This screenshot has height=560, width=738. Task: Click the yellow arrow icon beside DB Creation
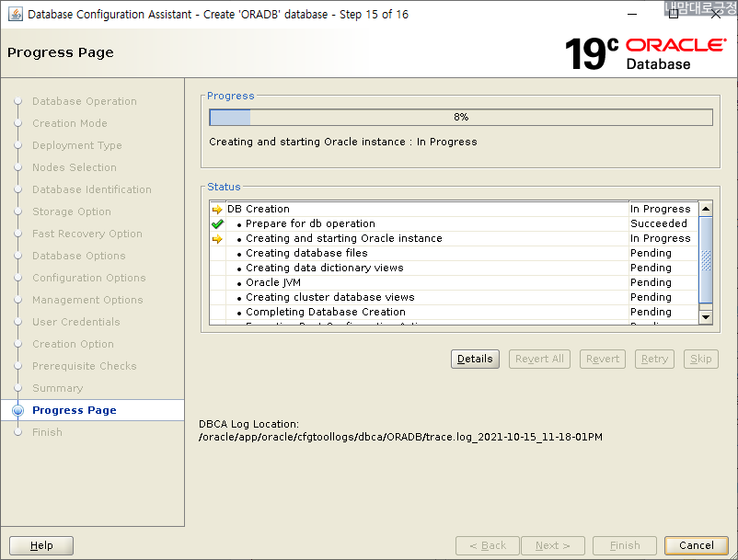(217, 210)
